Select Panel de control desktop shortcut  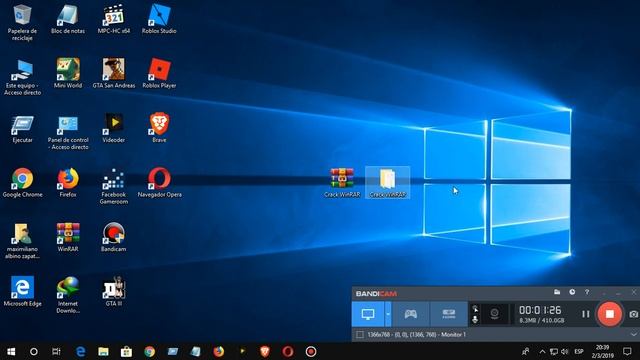(x=68, y=132)
